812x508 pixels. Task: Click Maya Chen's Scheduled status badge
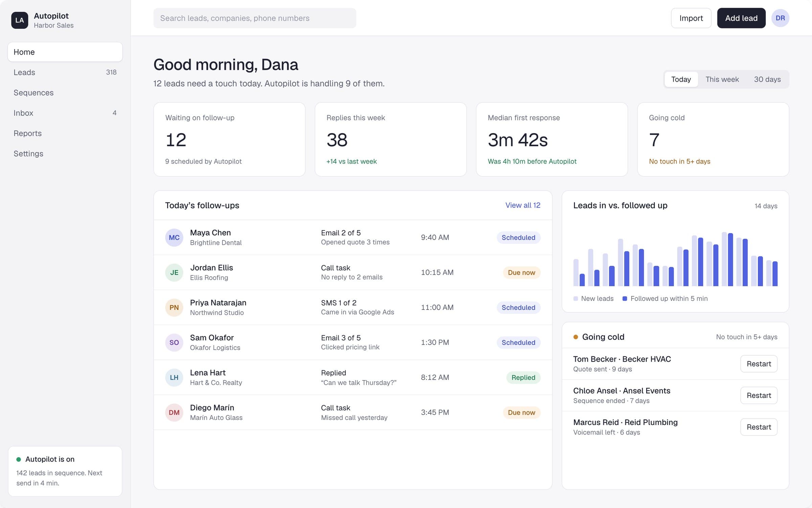coord(518,237)
